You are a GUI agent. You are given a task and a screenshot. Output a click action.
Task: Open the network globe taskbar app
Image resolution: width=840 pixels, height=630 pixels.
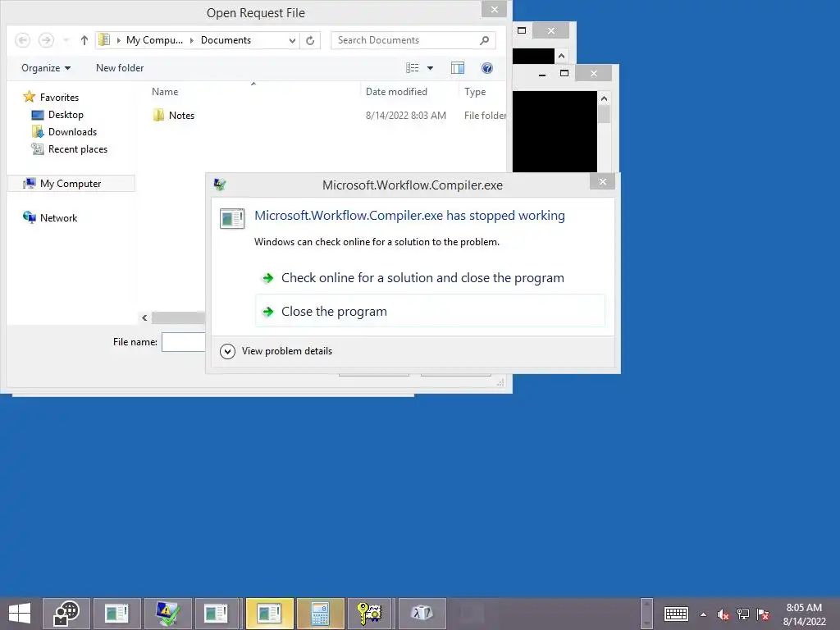[66, 613]
